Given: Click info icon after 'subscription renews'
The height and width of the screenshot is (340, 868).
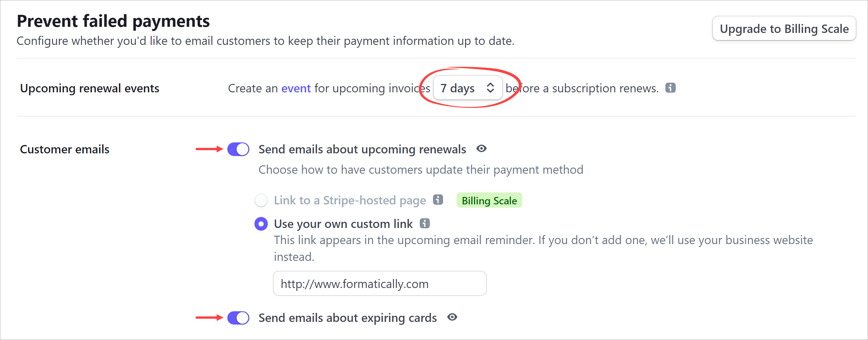Looking at the screenshot, I should pyautogui.click(x=670, y=88).
